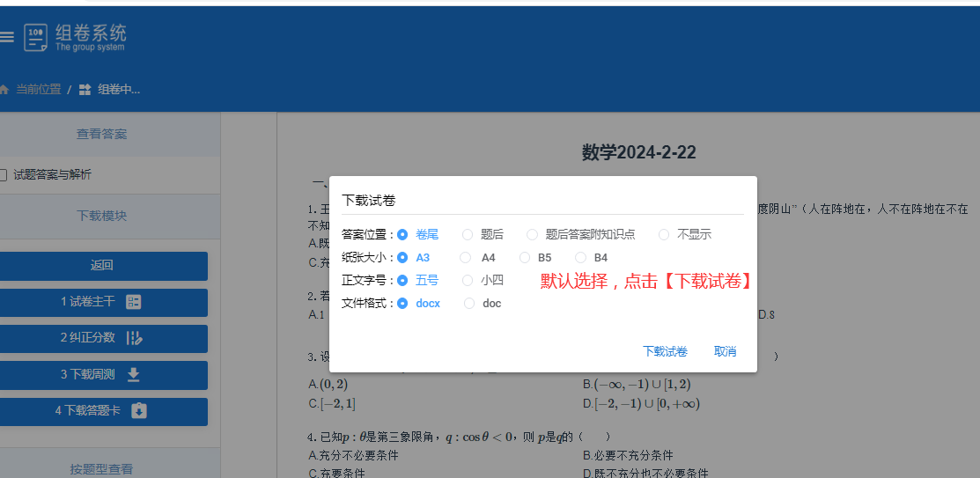Screen dimensions: 980x478
Task: Select 题后 for answer position
Action: [x=468, y=234]
